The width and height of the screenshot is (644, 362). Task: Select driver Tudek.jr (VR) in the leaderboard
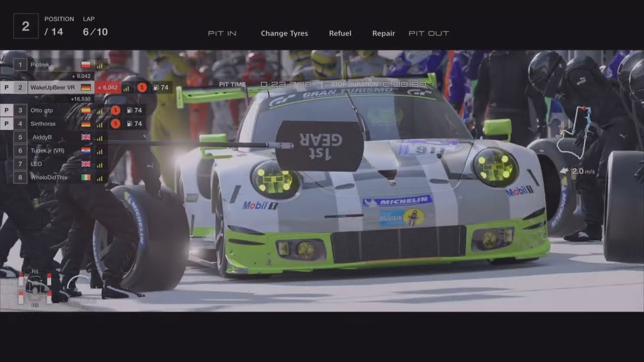(x=47, y=151)
